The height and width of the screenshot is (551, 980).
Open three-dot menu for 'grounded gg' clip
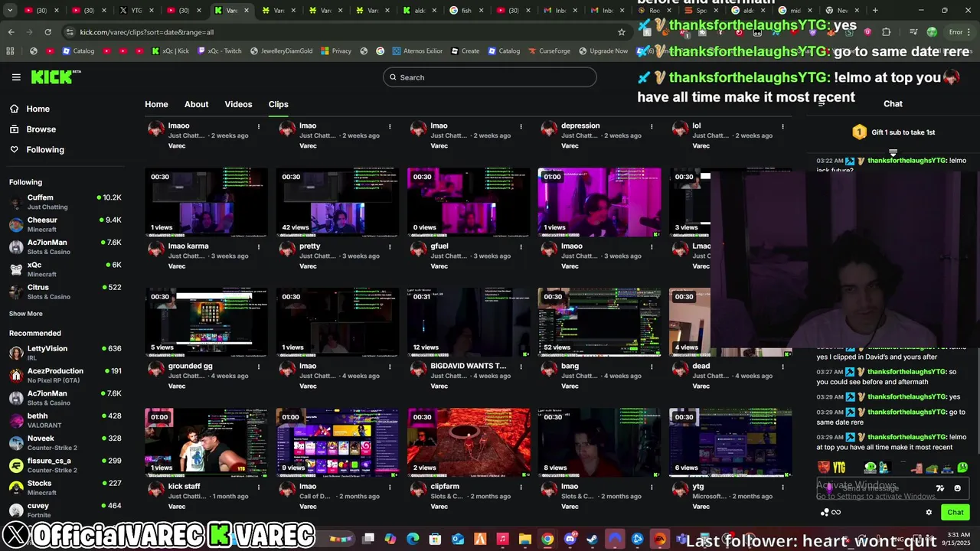point(259,367)
